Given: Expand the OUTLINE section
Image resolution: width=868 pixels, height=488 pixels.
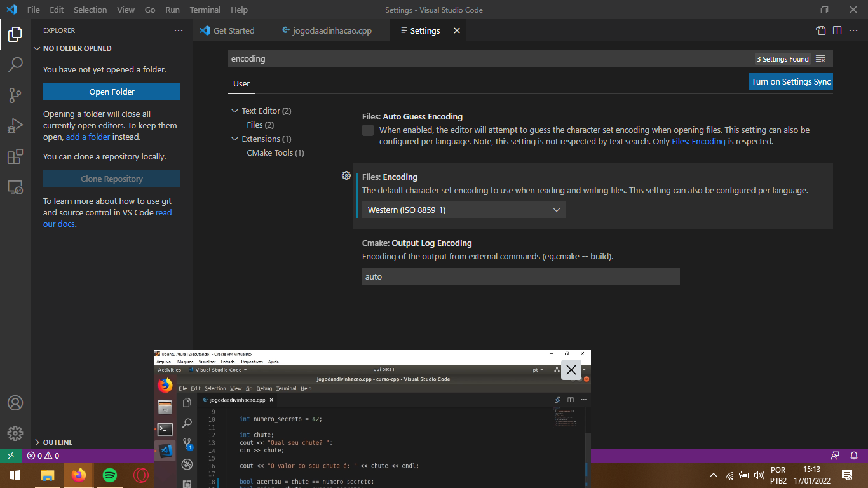Looking at the screenshot, I should tap(37, 442).
